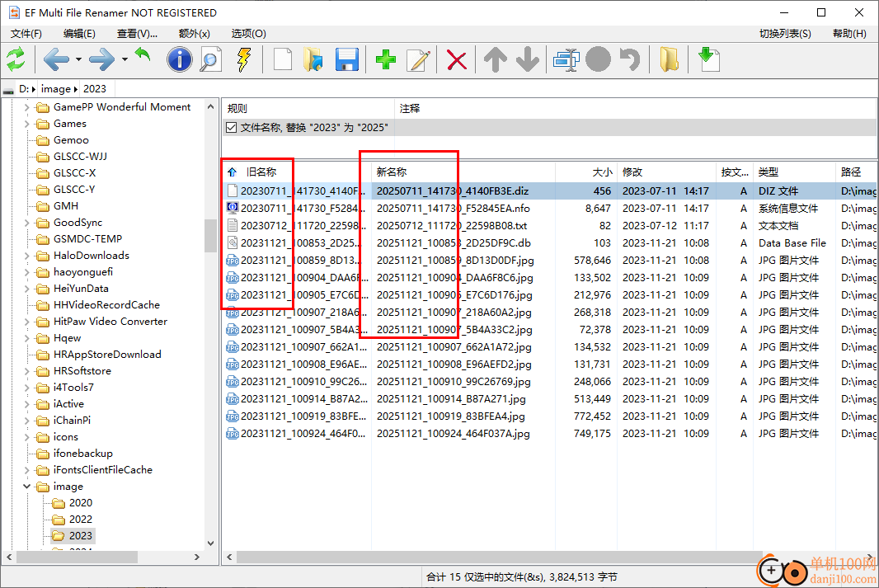Click the open folder icon
This screenshot has width=879, height=588.
[313, 59]
